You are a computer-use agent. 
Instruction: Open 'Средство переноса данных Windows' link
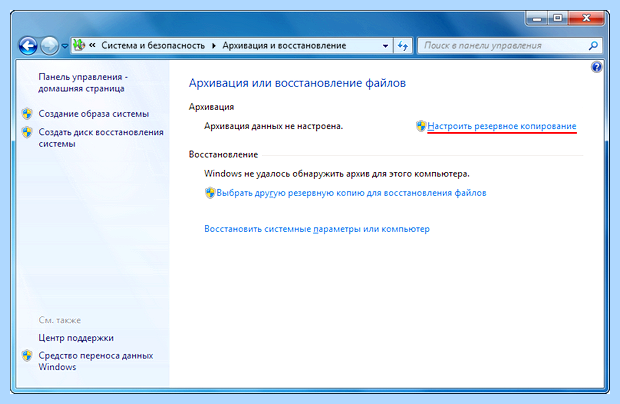[x=96, y=361]
